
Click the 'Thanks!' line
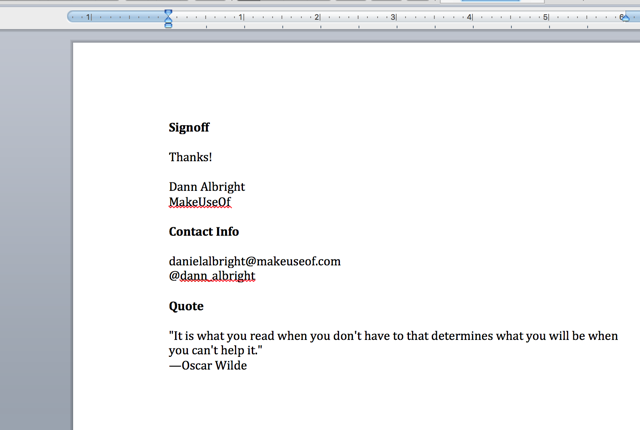pyautogui.click(x=190, y=157)
